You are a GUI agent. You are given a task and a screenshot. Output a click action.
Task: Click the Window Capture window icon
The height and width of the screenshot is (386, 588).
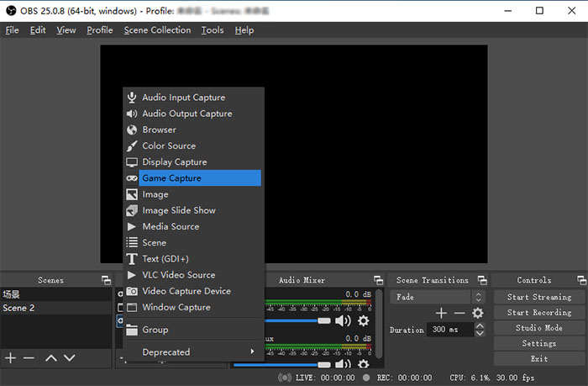tap(132, 307)
